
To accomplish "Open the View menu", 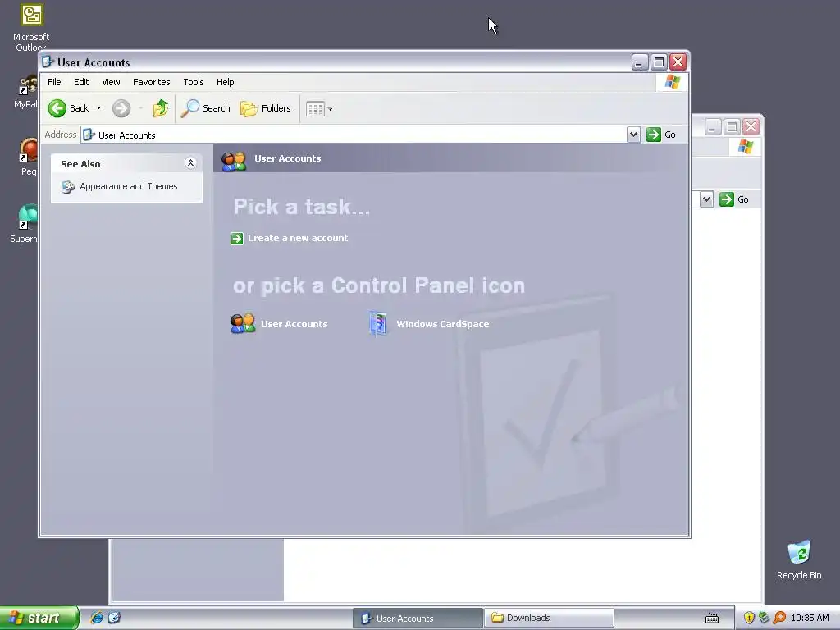I will click(111, 82).
